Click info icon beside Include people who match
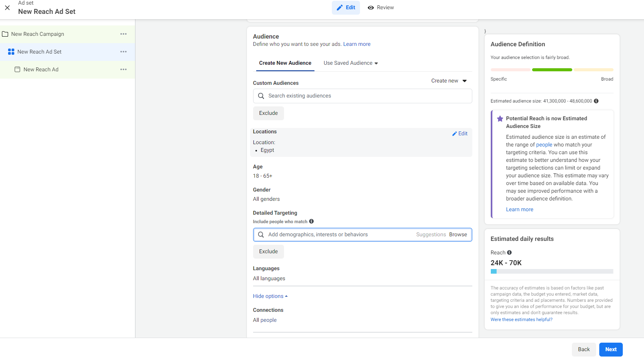 pyautogui.click(x=311, y=221)
